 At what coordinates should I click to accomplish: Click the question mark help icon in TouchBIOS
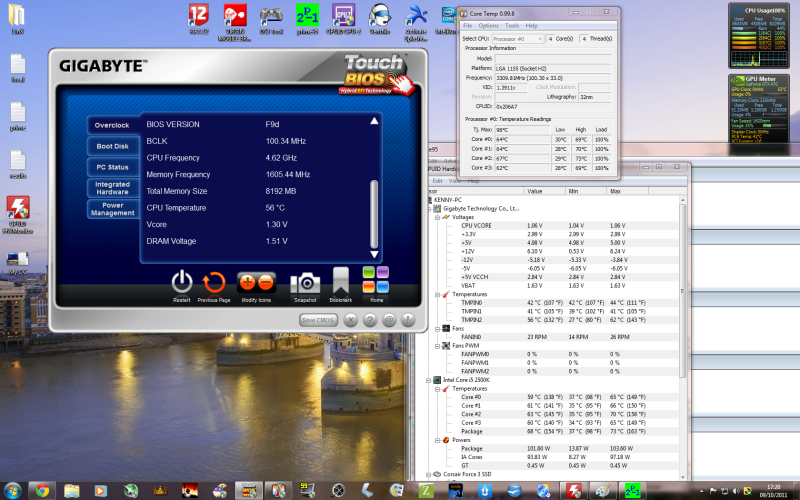370,320
